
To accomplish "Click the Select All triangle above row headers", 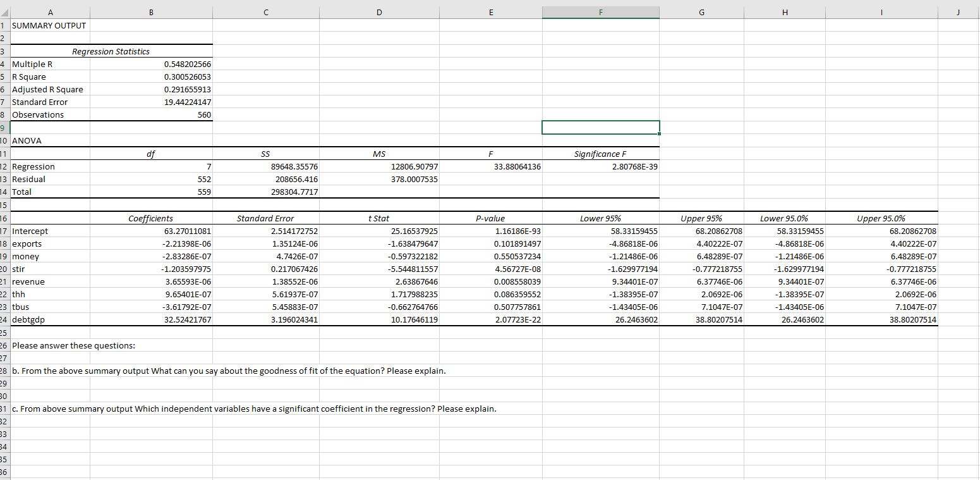I will pos(6,10).
